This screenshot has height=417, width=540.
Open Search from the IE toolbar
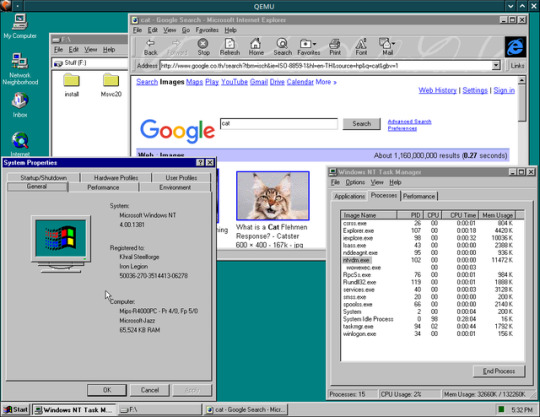282,47
